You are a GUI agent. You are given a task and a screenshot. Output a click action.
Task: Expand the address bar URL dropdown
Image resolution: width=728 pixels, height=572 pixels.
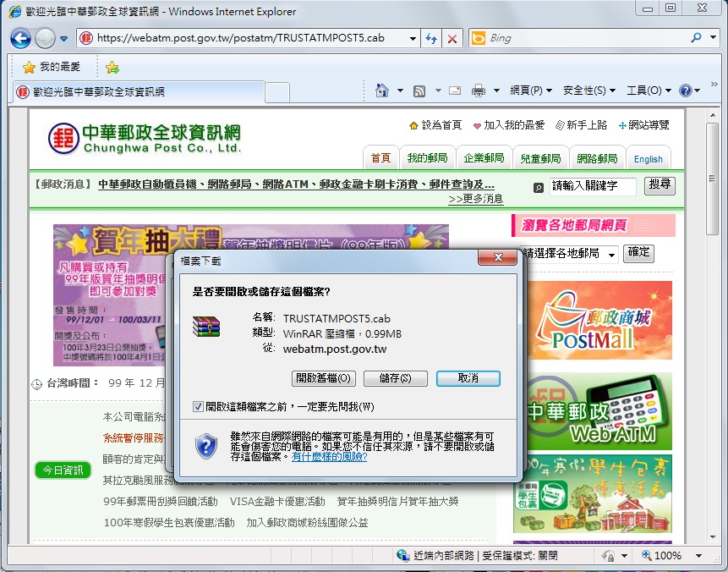[x=413, y=39]
